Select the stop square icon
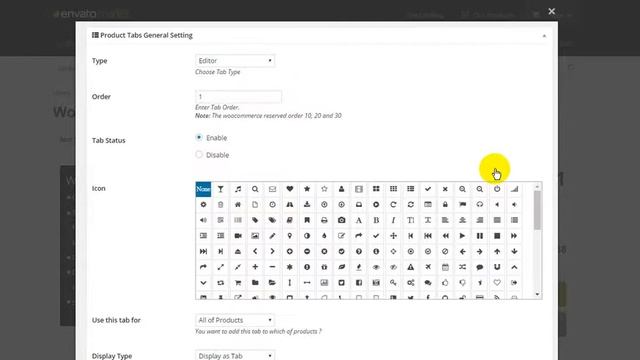 [x=497, y=236]
